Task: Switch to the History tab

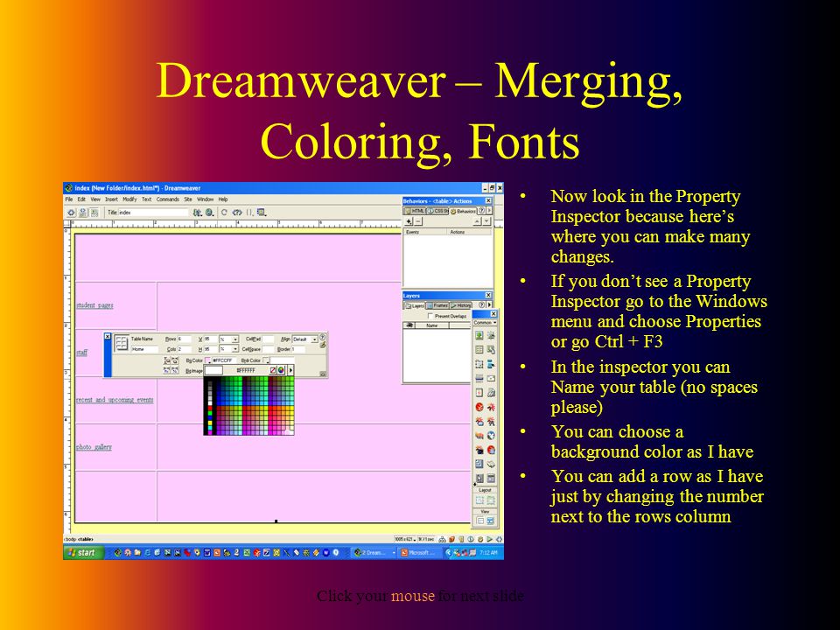Action: pos(461,304)
